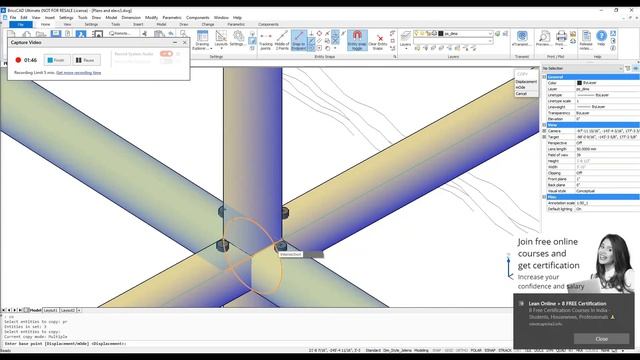Image resolution: width=640 pixels, height=360 pixels.
Task: Toggle GRID in the status bar
Action: [x=449, y=350]
